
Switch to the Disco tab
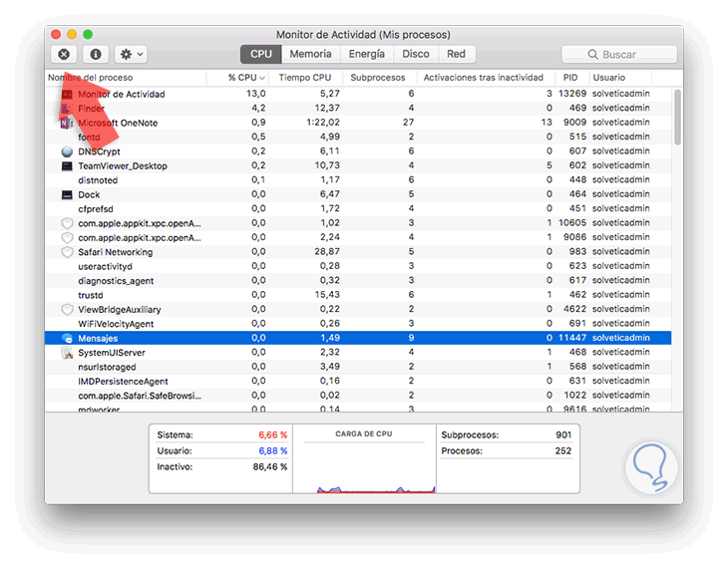[416, 54]
